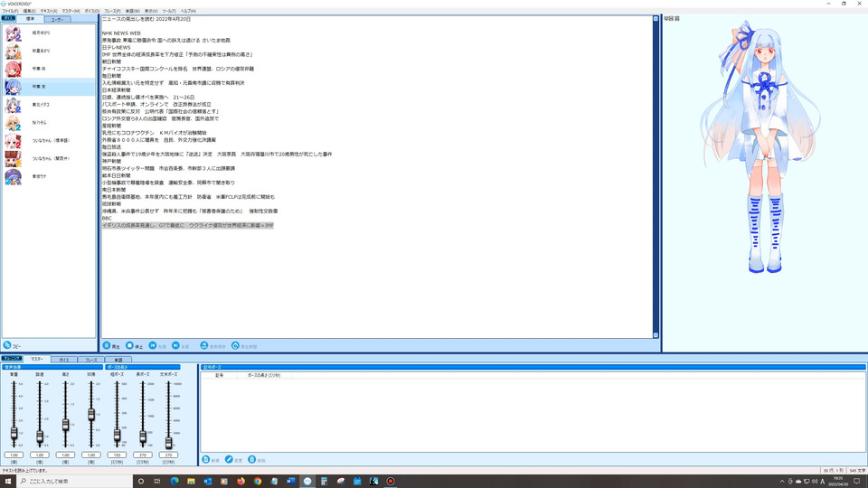Switch to the 単語 tuning tab

(x=118, y=360)
